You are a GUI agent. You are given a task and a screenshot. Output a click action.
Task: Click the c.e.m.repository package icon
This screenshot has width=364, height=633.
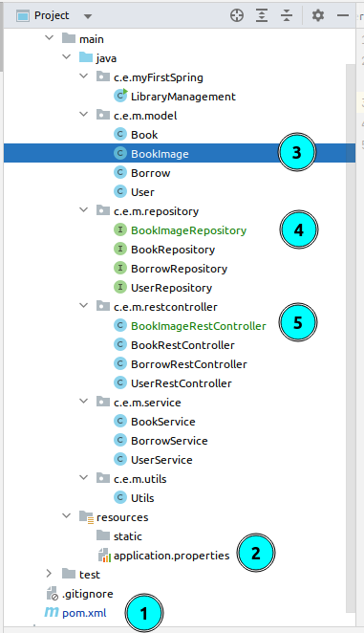pos(103,210)
